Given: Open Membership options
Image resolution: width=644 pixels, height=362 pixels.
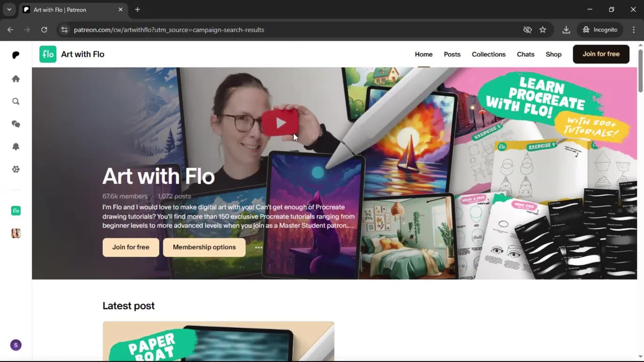Looking at the screenshot, I should tap(204, 247).
